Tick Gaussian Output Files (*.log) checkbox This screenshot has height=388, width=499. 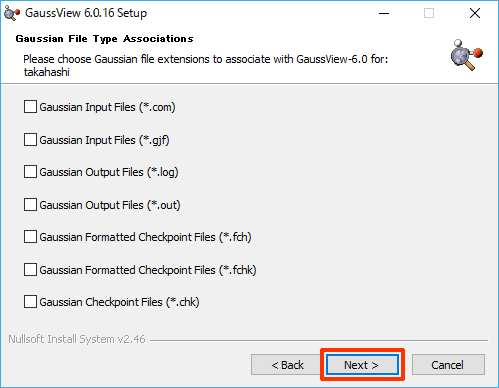[x=30, y=172]
